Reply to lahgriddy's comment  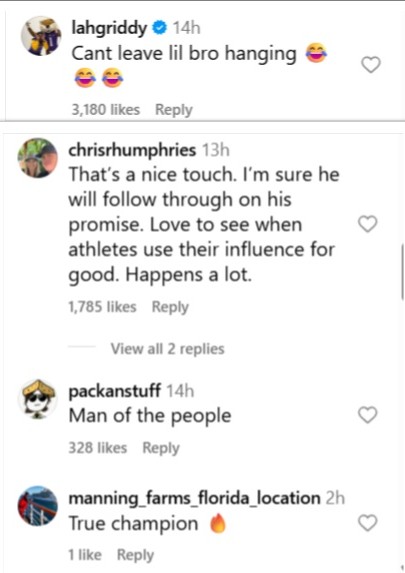coord(174,110)
